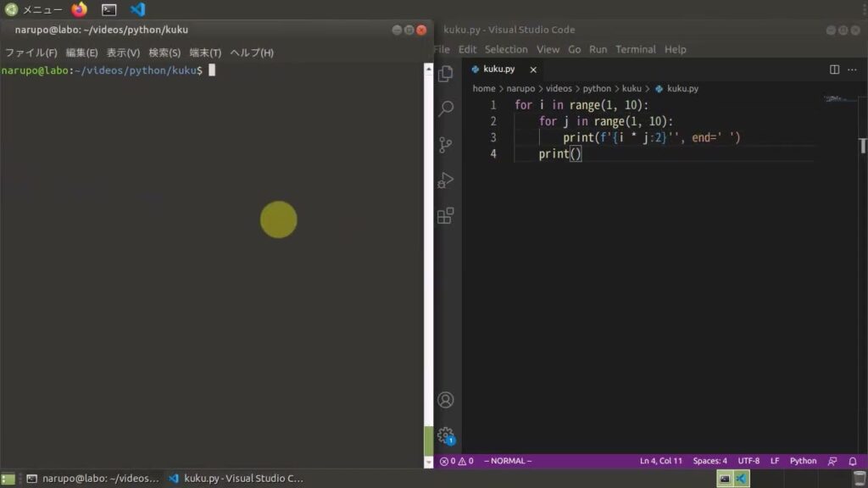This screenshot has height=488, width=868.
Task: Open the Manage gear icon
Action: point(445,435)
